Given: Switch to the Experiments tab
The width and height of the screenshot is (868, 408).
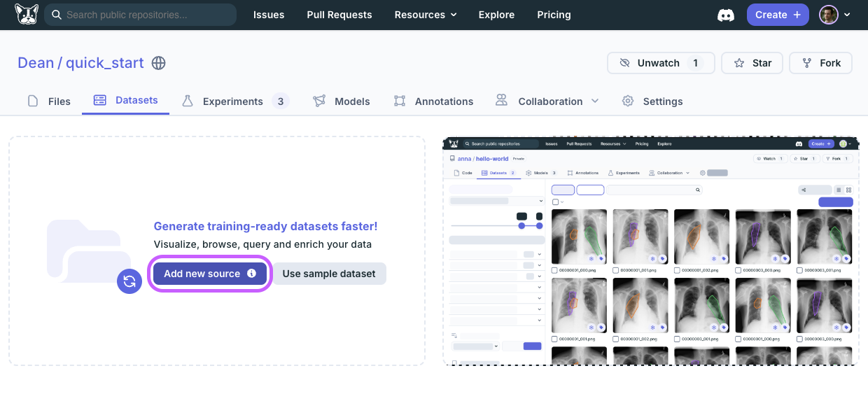Looking at the screenshot, I should [x=233, y=101].
